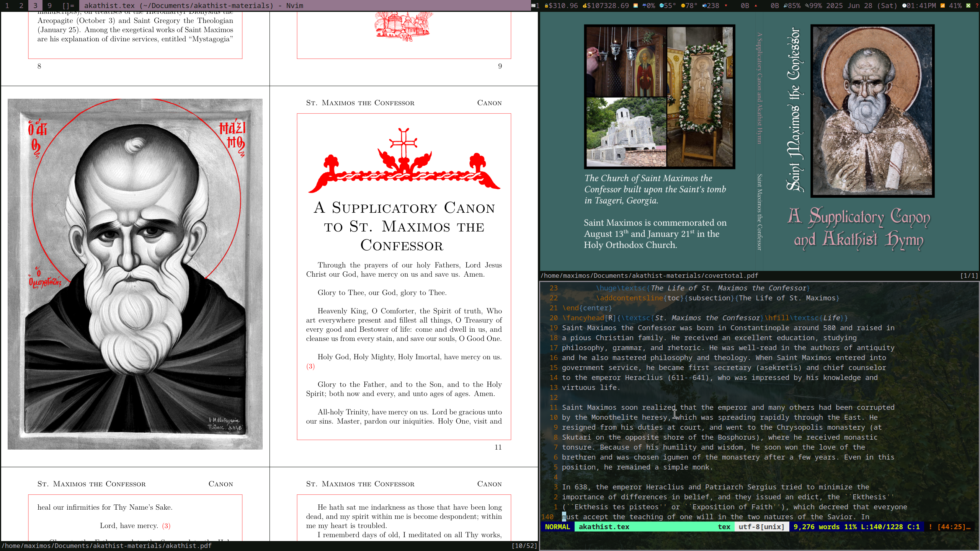Screen dimensions: 980x551
Task: Click the red upload arrow network indicator
Action: pos(756,5)
